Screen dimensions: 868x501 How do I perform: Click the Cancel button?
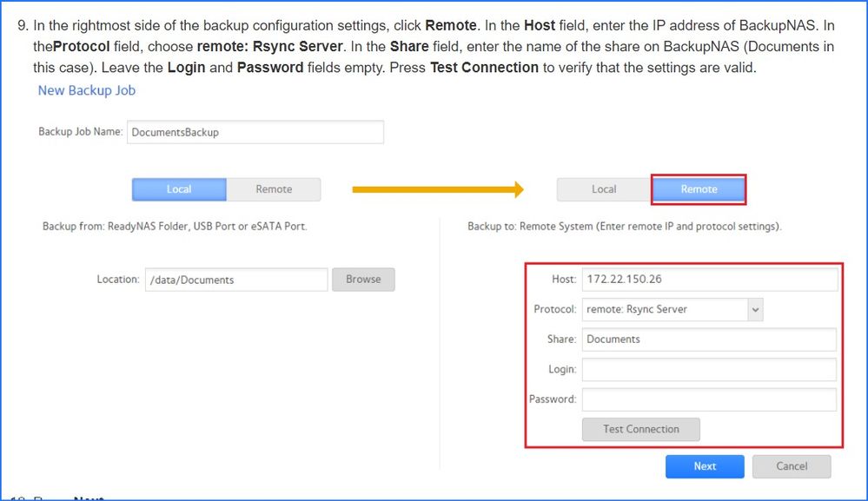coord(791,466)
